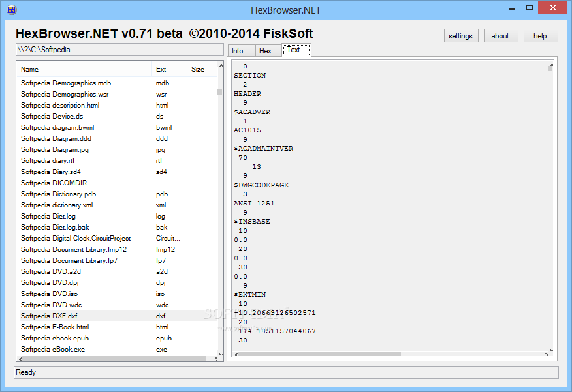Click the $DWGCODEPAGE line

click(x=261, y=185)
